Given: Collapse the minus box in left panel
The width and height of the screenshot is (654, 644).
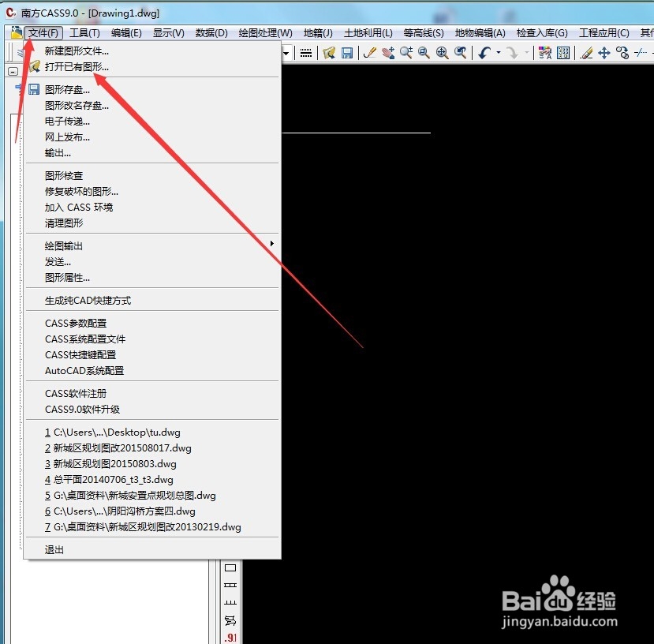Looking at the screenshot, I should [x=13, y=71].
